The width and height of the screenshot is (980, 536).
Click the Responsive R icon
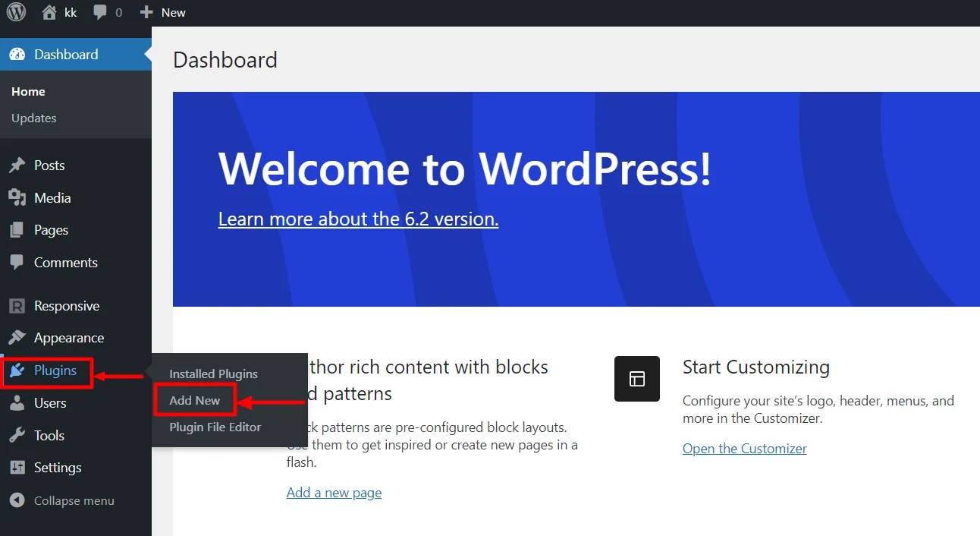pyautogui.click(x=17, y=306)
